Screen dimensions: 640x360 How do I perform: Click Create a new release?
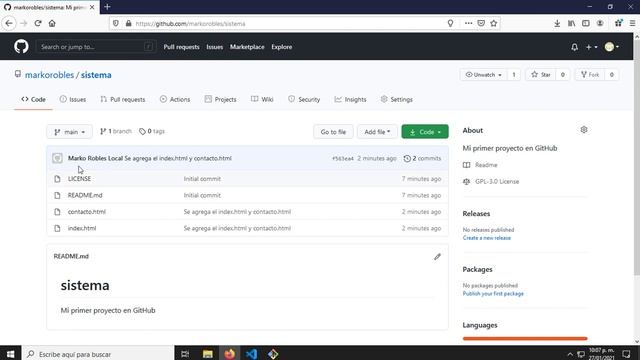(487, 238)
